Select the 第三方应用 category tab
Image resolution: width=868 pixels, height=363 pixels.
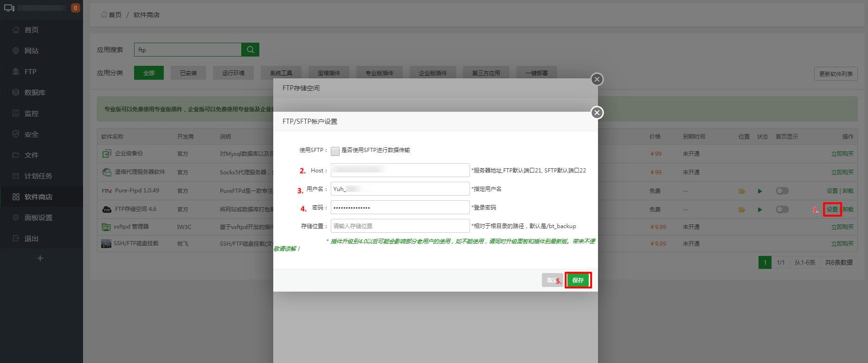[x=486, y=73]
